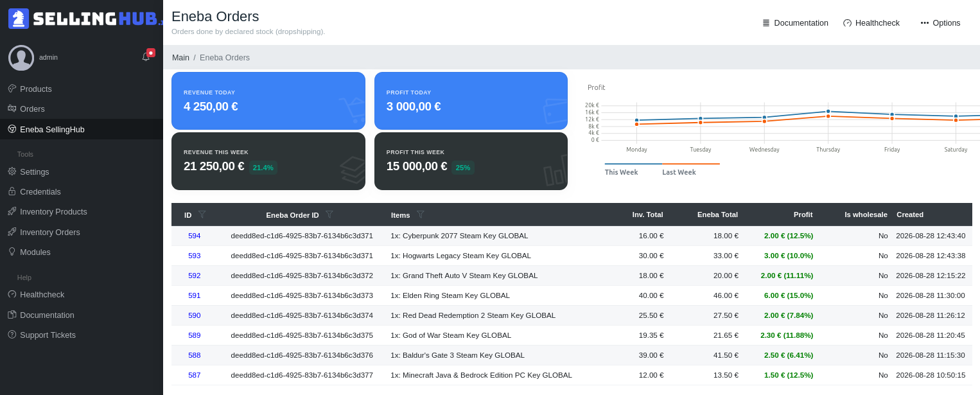The height and width of the screenshot is (395, 980).
Task: Open order 593 link
Action: [x=194, y=256]
